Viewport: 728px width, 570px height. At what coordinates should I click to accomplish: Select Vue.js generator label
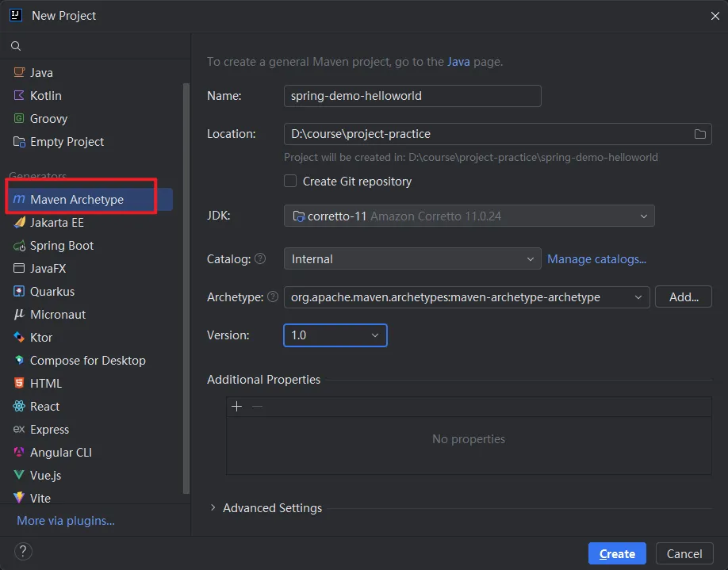click(x=45, y=476)
